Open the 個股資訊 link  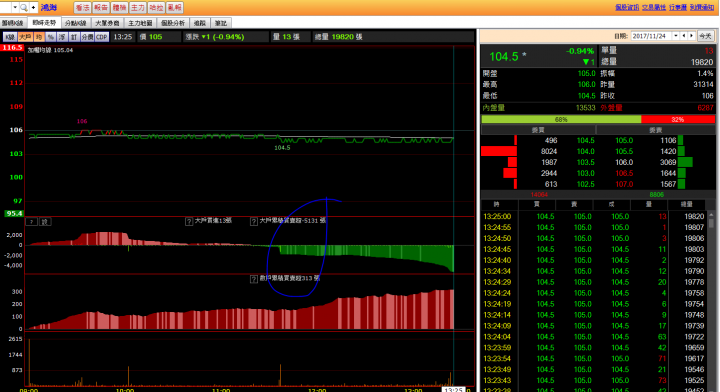point(627,7)
